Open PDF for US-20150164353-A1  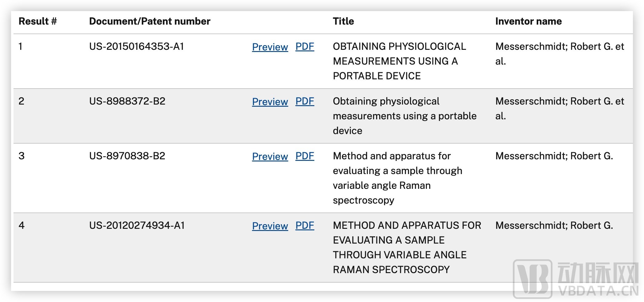pos(304,46)
